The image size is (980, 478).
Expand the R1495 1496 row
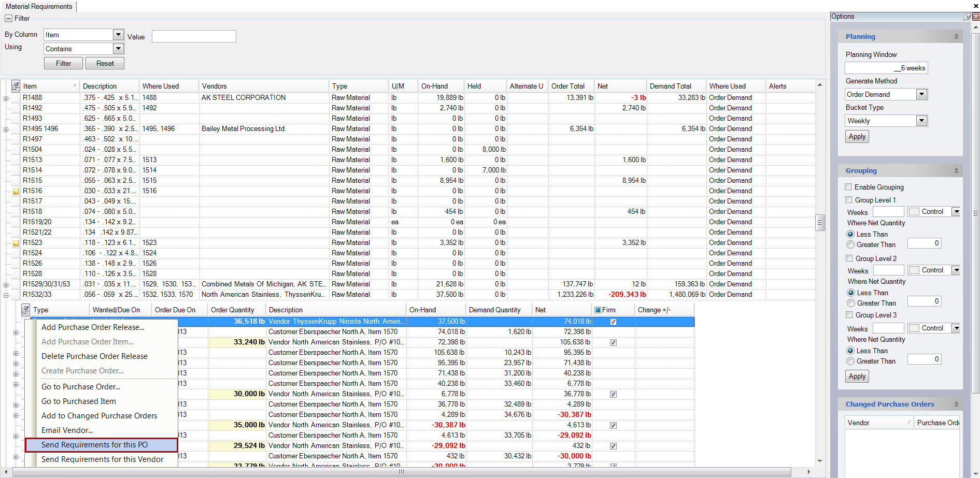(x=6, y=129)
